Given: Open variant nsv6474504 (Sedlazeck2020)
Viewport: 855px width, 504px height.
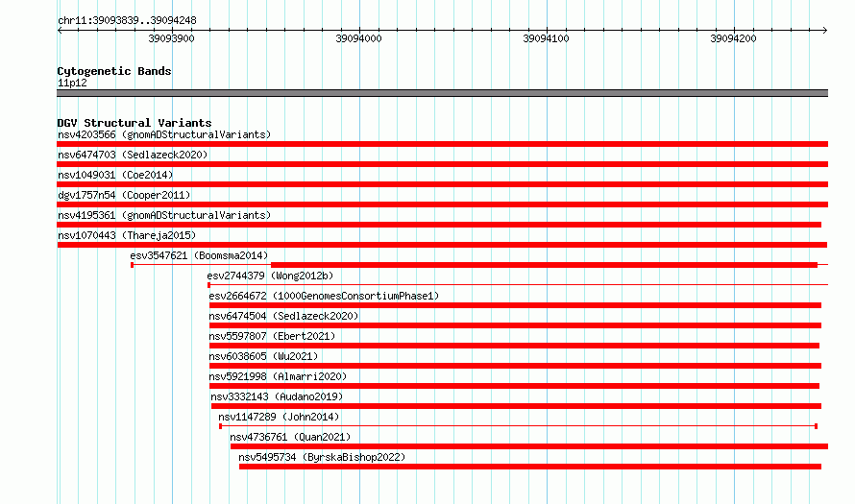Looking at the screenshot, I should [x=283, y=316].
